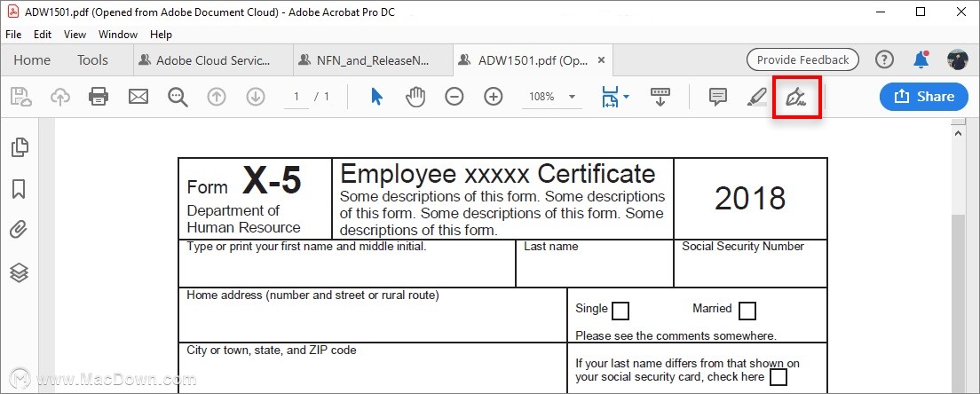Open the Bookmarks side panel

tap(20, 189)
